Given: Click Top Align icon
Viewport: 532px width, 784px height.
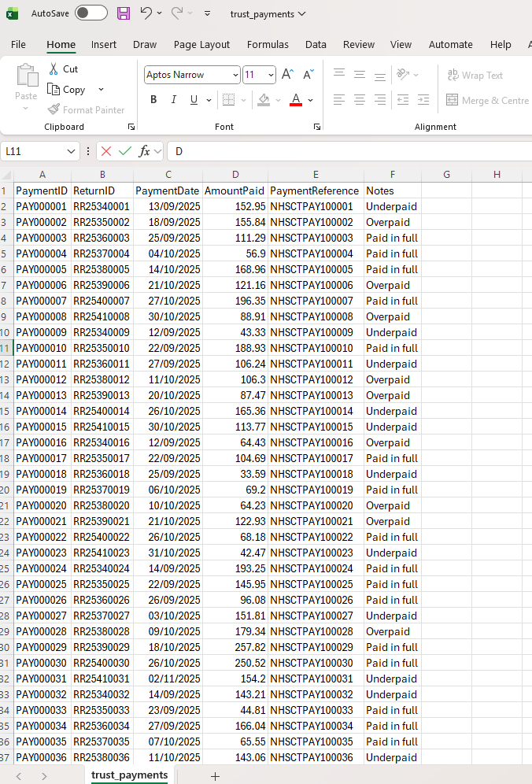Looking at the screenshot, I should [x=339, y=75].
